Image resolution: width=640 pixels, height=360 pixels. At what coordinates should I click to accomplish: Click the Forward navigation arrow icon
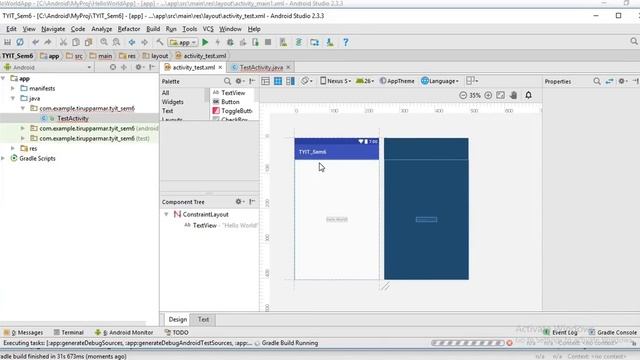144,42
